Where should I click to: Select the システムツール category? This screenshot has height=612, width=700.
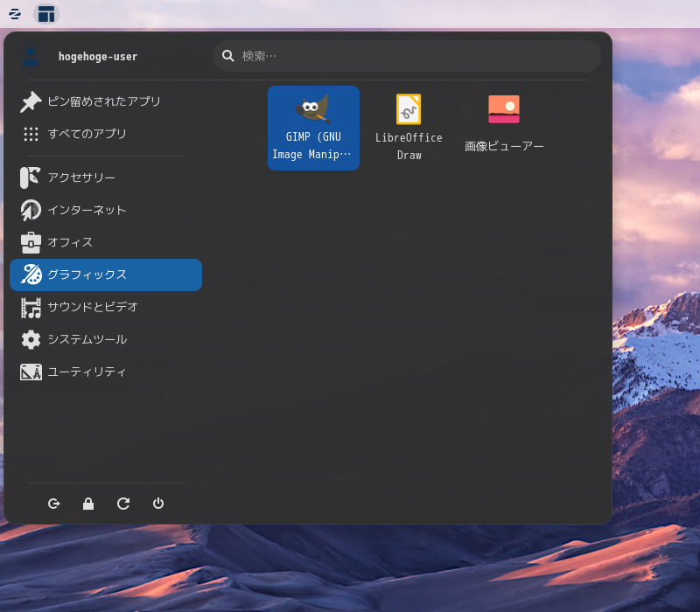[x=106, y=339]
